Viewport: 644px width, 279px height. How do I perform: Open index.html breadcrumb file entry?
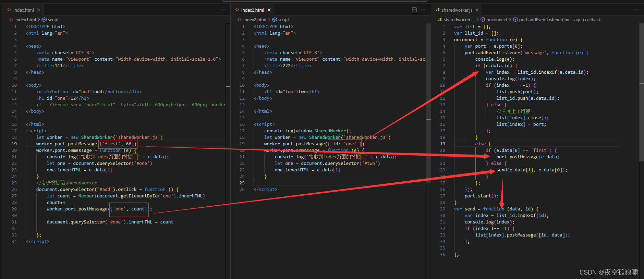click(25, 20)
